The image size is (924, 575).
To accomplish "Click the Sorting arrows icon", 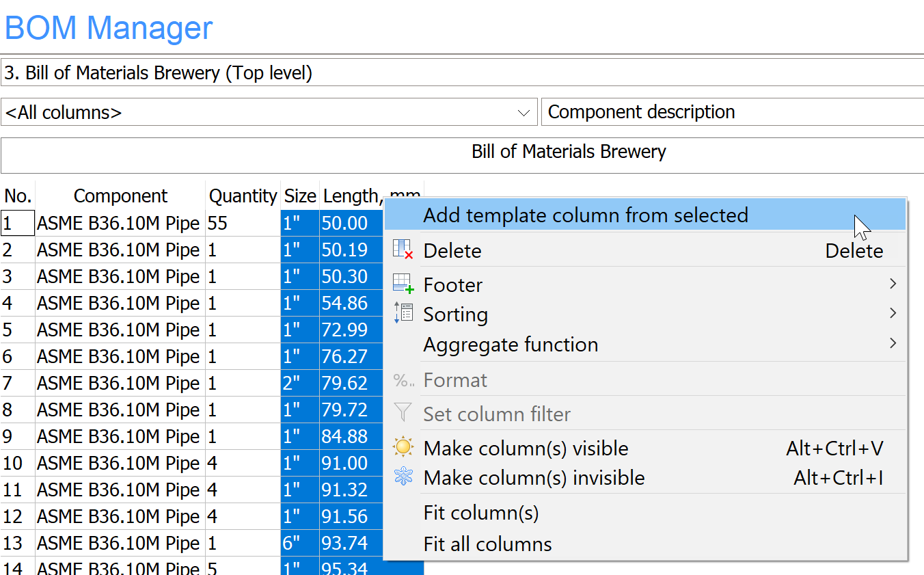I will click(403, 314).
